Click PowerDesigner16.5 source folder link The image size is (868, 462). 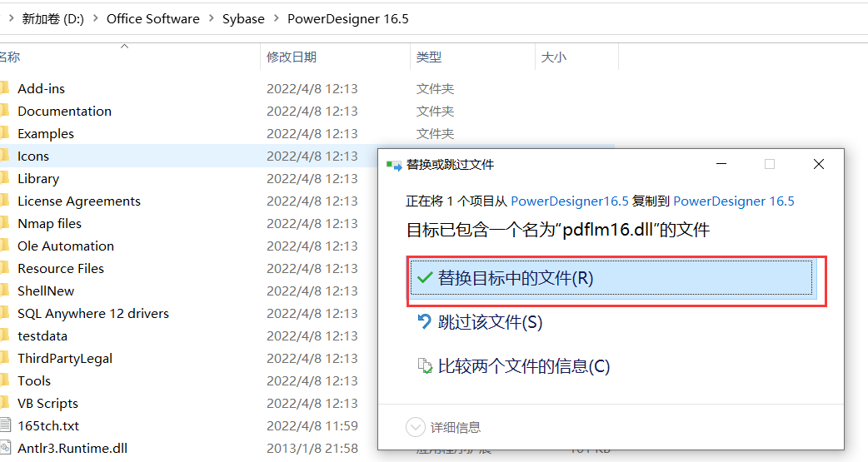pos(569,201)
